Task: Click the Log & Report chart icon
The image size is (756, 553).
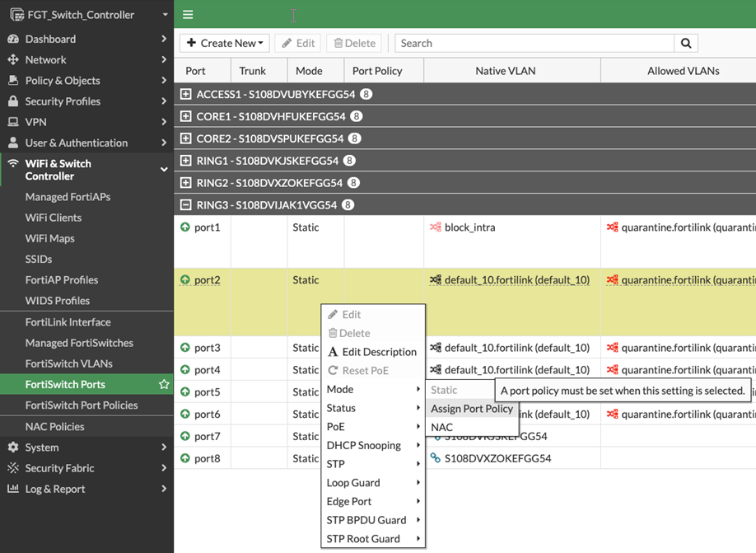Action: 13,489
